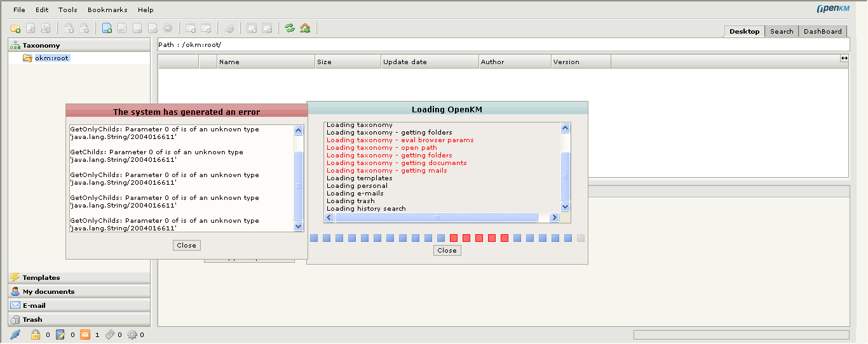Click the Download as PDF toolbar icon
868x344 pixels.
[x=46, y=28]
